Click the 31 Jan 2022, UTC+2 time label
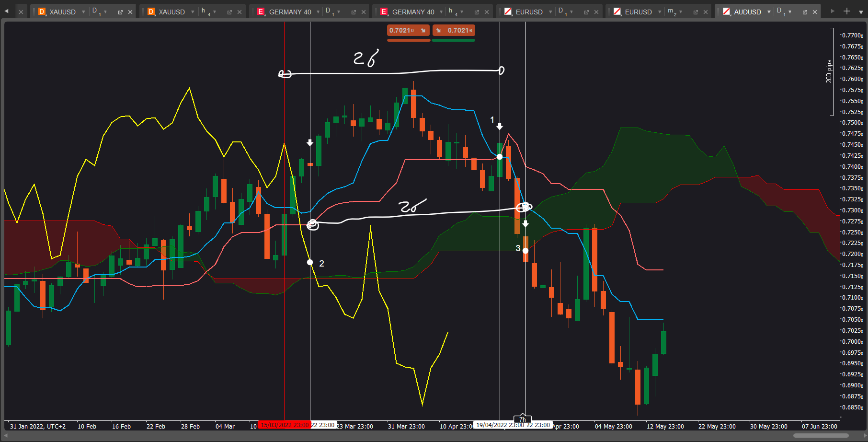This screenshot has height=442, width=868. click(x=38, y=426)
